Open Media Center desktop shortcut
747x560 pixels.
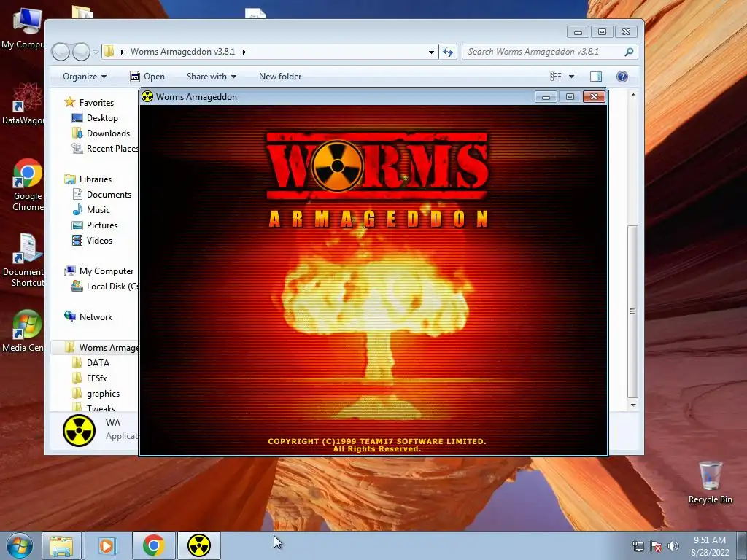coord(23,331)
